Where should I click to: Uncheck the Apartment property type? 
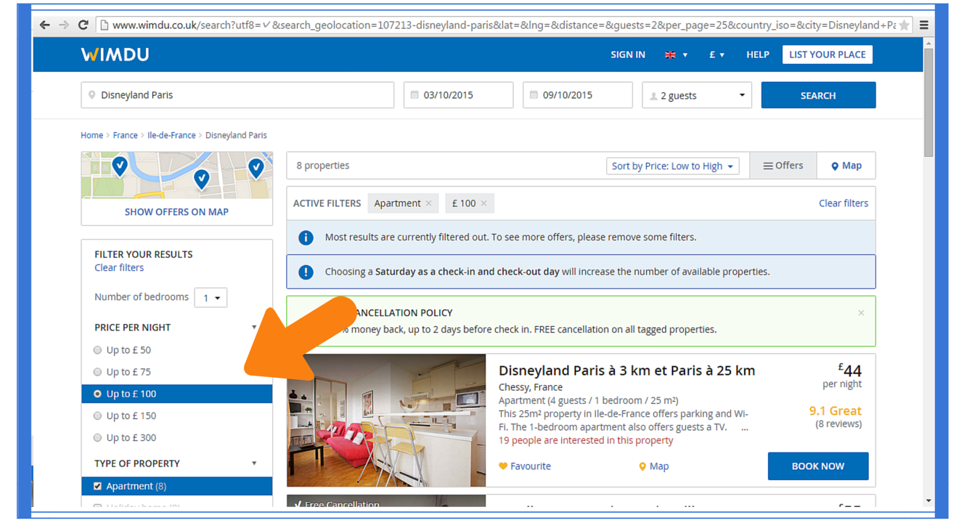97,486
